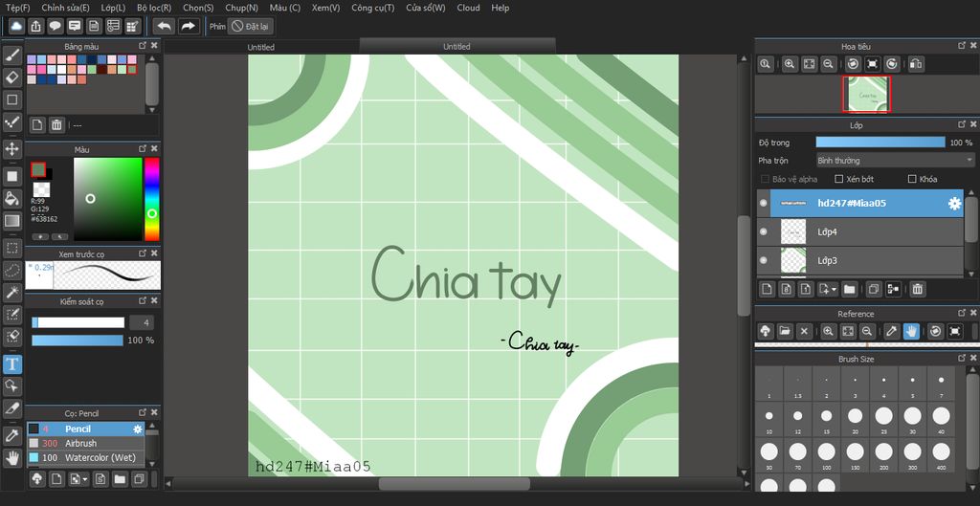The width and height of the screenshot is (980, 506).
Task: Click the Undo arrow
Action: pyautogui.click(x=164, y=26)
